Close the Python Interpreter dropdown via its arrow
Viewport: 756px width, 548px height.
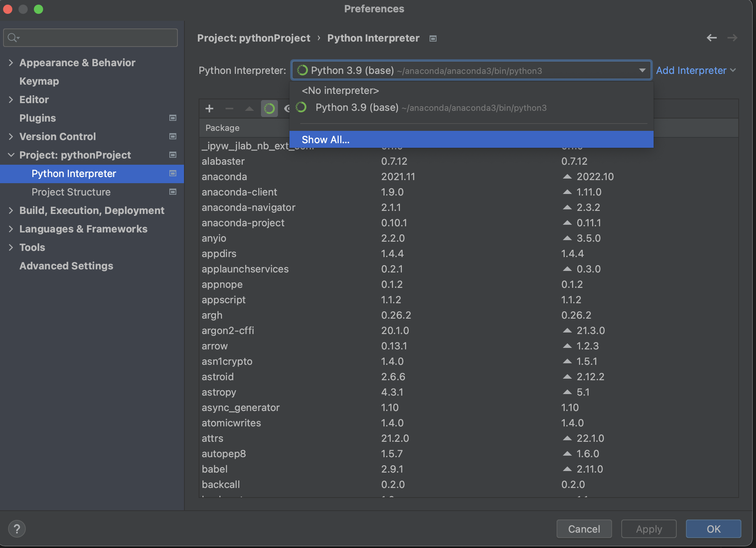(x=642, y=70)
